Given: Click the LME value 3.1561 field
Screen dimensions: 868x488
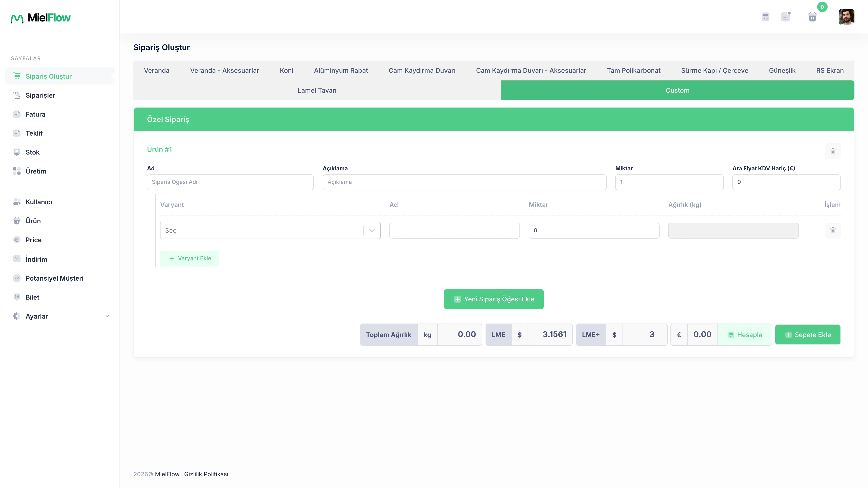Looking at the screenshot, I should (x=550, y=335).
